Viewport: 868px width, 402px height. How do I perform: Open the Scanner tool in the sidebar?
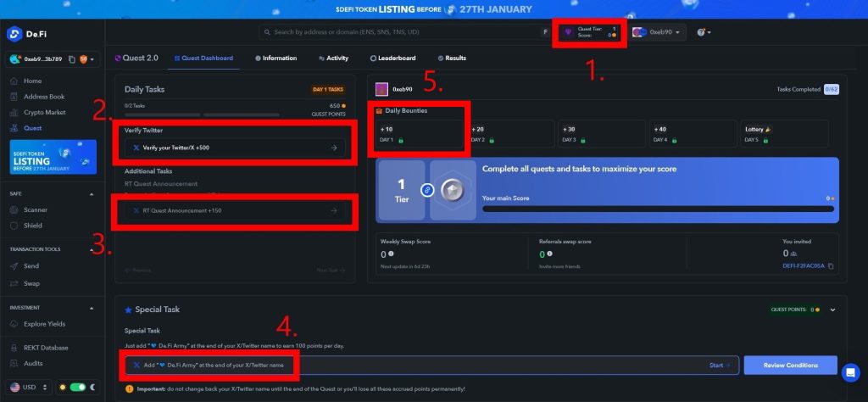point(35,209)
